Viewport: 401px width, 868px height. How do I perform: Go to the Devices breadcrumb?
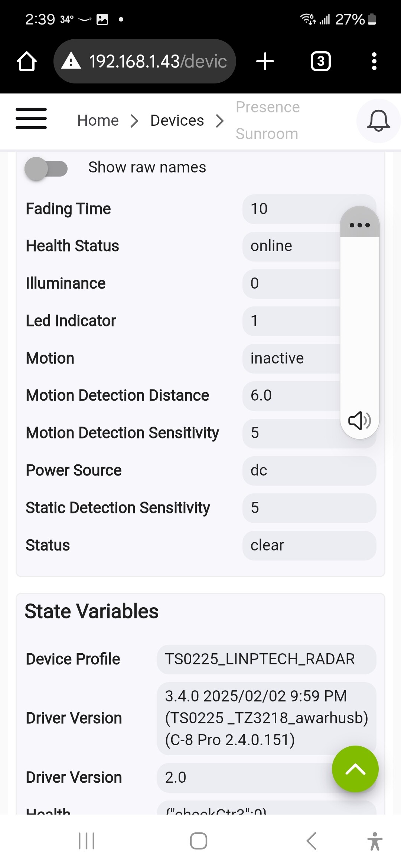(177, 120)
